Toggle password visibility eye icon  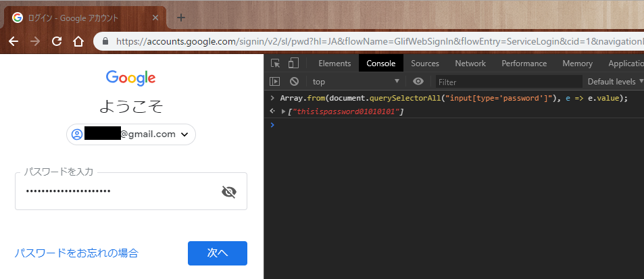click(229, 192)
